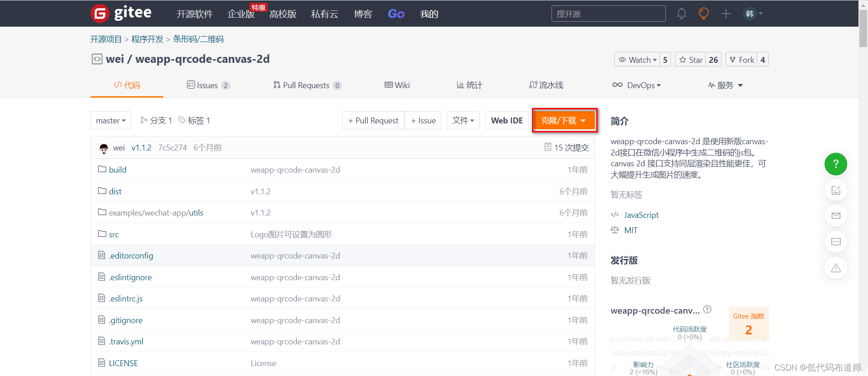
Task: View the 15 次提交 commit history
Action: click(566, 148)
